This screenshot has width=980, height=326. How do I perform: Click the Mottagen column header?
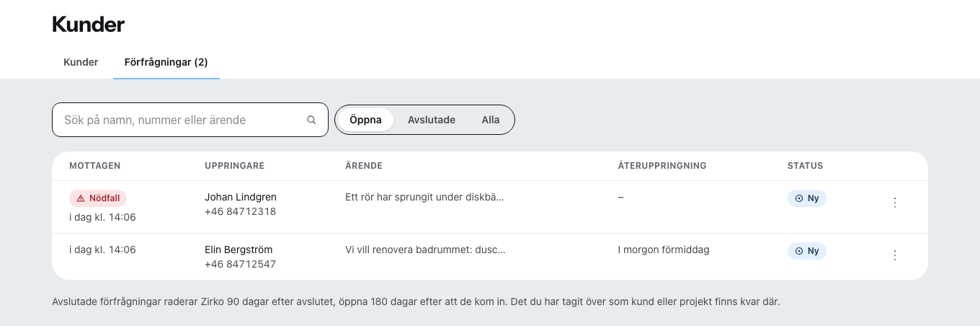click(95, 166)
